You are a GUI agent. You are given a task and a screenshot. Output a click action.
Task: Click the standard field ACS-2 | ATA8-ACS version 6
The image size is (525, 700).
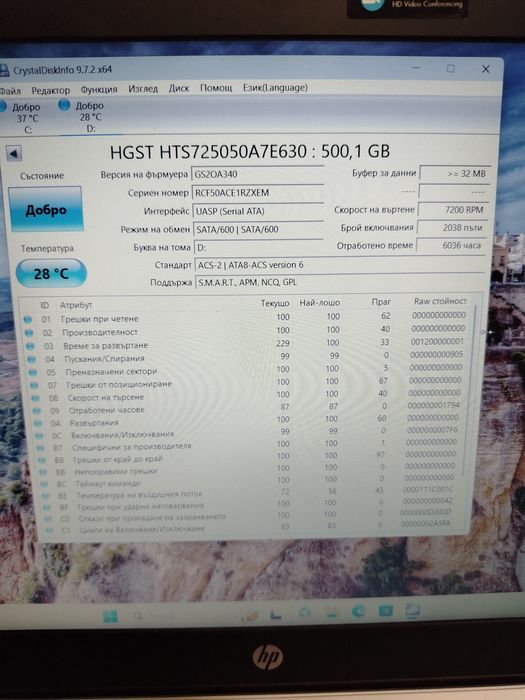tap(339, 265)
